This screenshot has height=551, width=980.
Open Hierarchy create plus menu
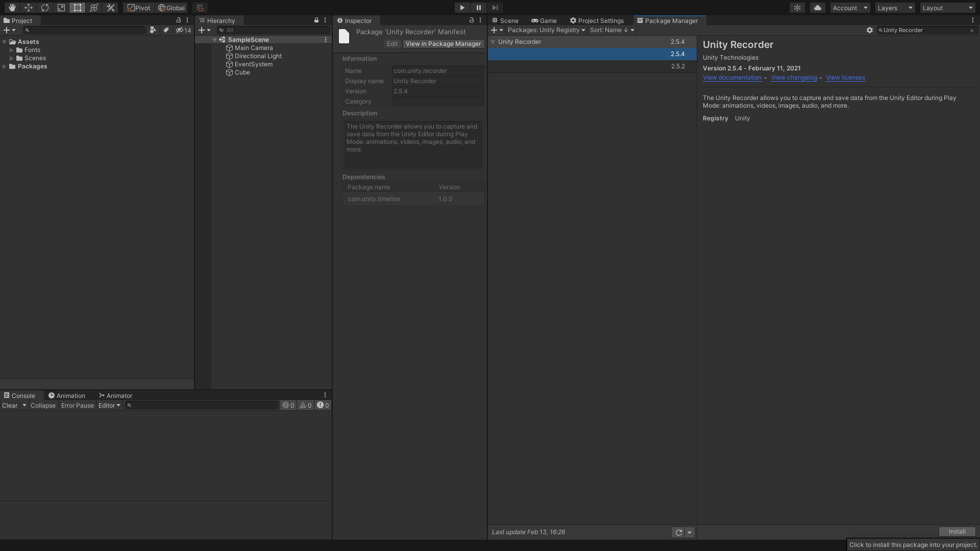(204, 30)
